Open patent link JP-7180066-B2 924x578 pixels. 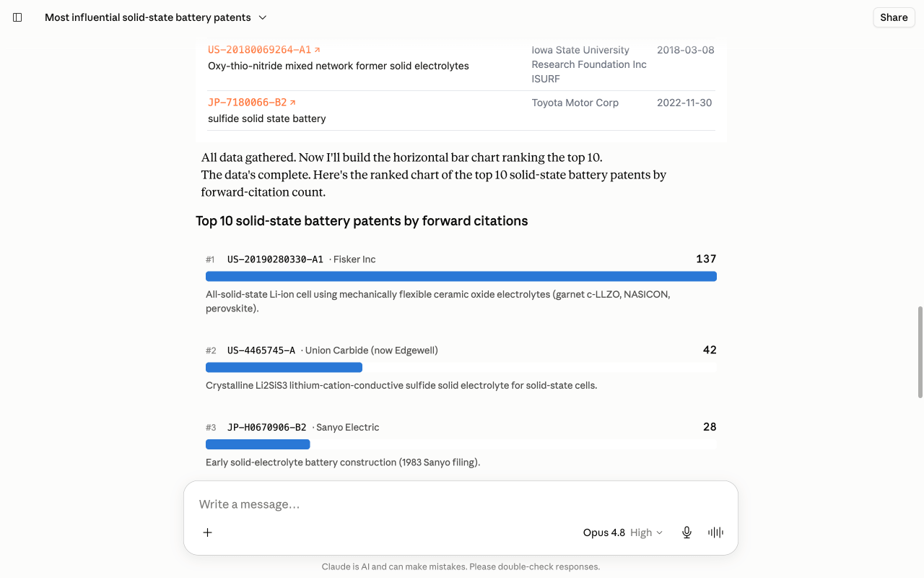coord(247,103)
